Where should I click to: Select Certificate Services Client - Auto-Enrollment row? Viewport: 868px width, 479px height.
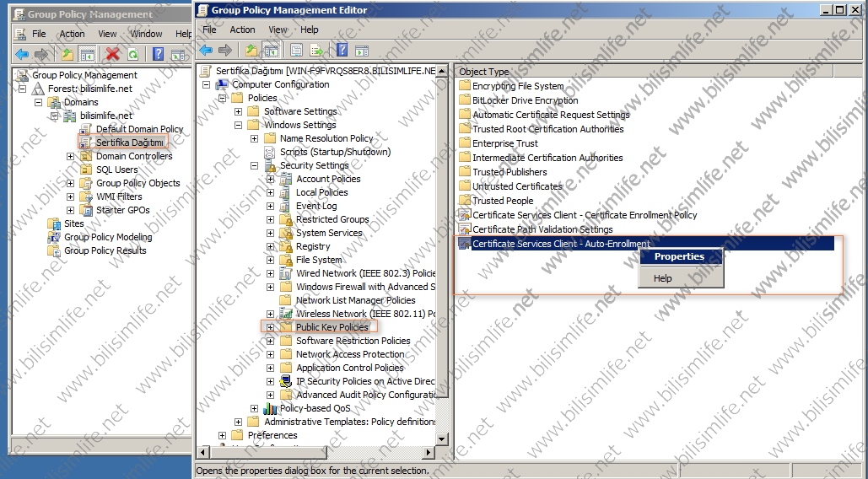tap(646, 244)
